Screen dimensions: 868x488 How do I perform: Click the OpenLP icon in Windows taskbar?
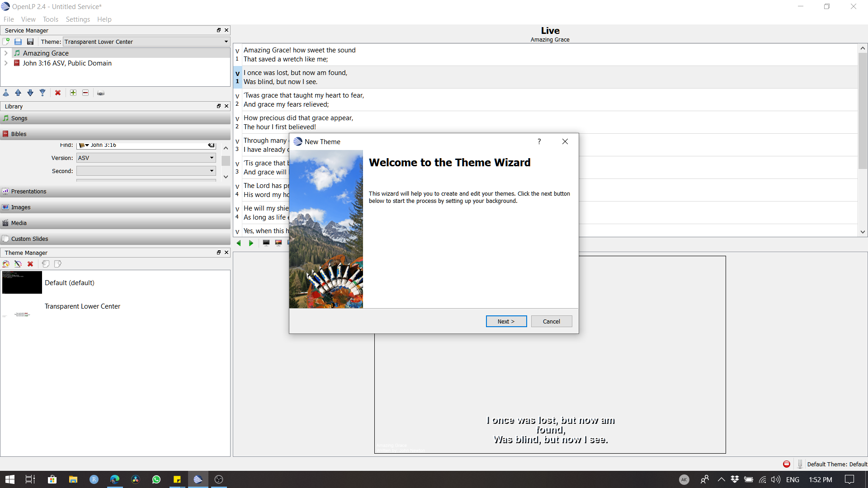point(198,479)
